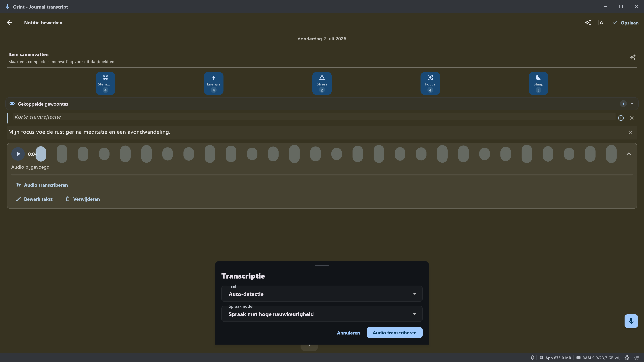Open the Taal dropdown
Image resolution: width=644 pixels, height=362 pixels.
pos(322,294)
